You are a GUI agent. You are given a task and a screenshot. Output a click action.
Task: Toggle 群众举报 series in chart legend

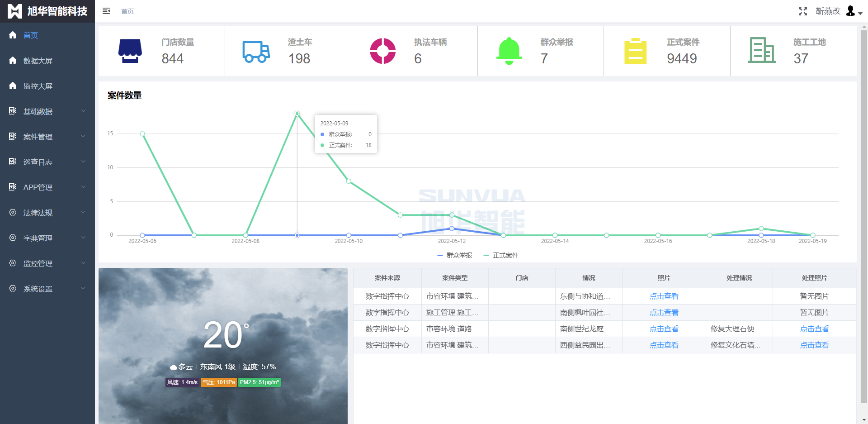click(x=455, y=256)
